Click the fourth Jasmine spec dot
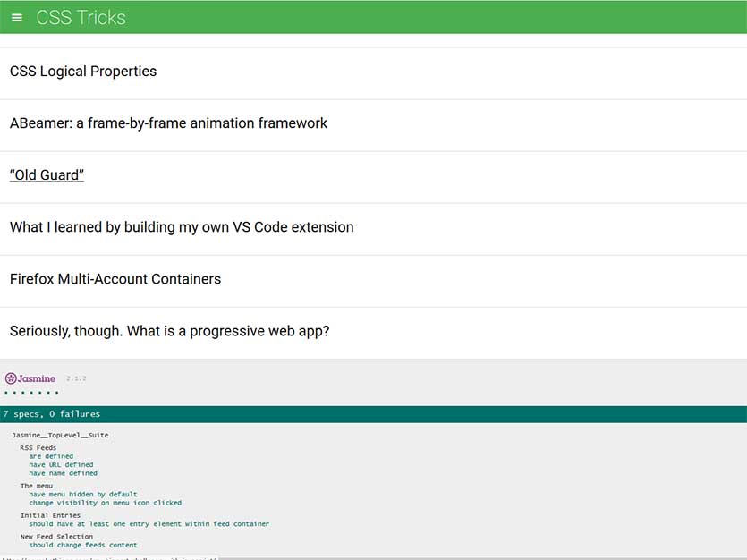The height and width of the screenshot is (560, 747). [x=32, y=391]
